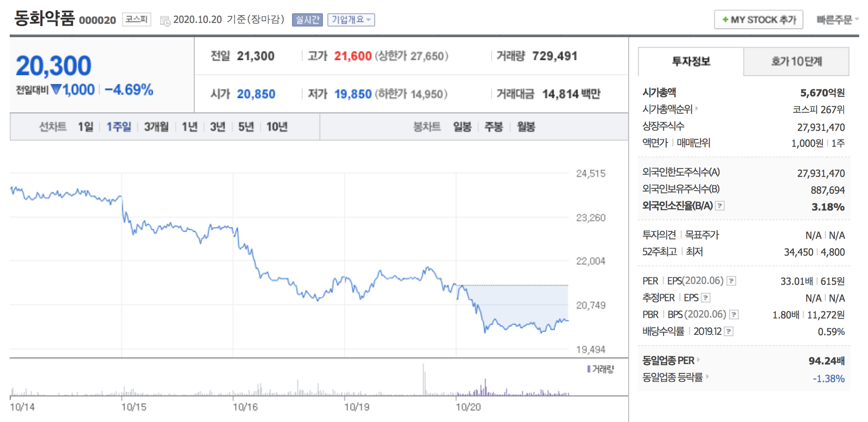Select the 3개월 line chart period
Image resolution: width=868 pixels, height=422 pixels.
coord(156,127)
